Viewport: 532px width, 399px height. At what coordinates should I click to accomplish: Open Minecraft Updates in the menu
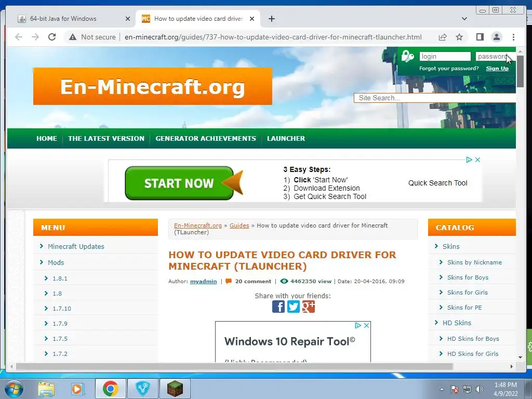point(76,246)
